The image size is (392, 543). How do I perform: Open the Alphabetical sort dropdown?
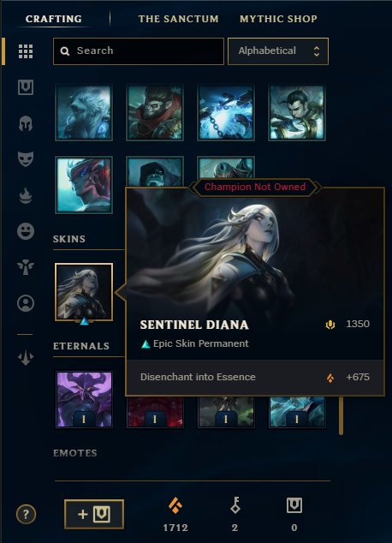(278, 51)
